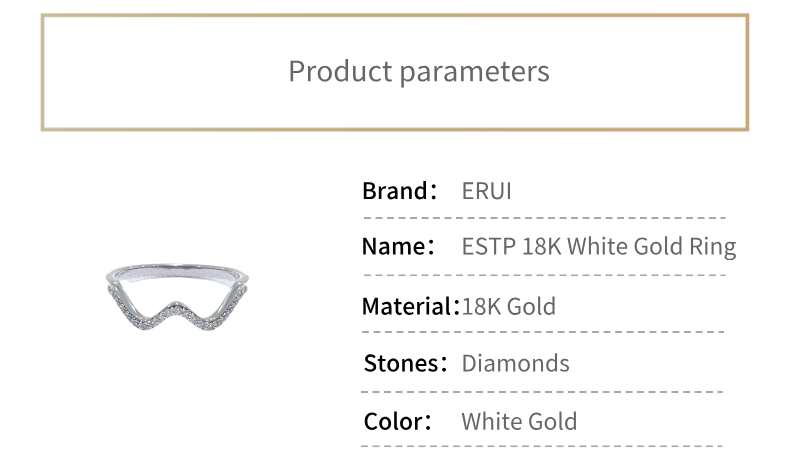Select the Stones label
The height and width of the screenshot is (458, 790).
coord(406,363)
